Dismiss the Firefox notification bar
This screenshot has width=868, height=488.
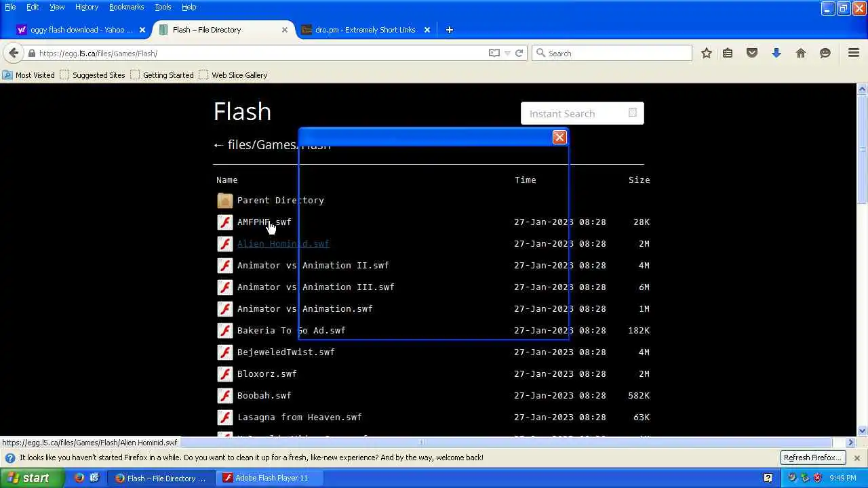coord(857,458)
